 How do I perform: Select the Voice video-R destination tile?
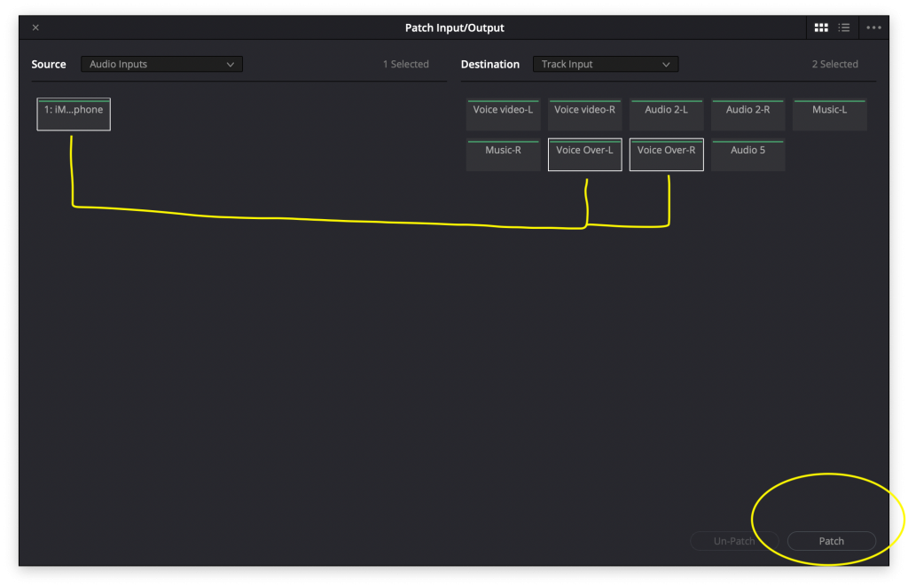click(x=584, y=114)
